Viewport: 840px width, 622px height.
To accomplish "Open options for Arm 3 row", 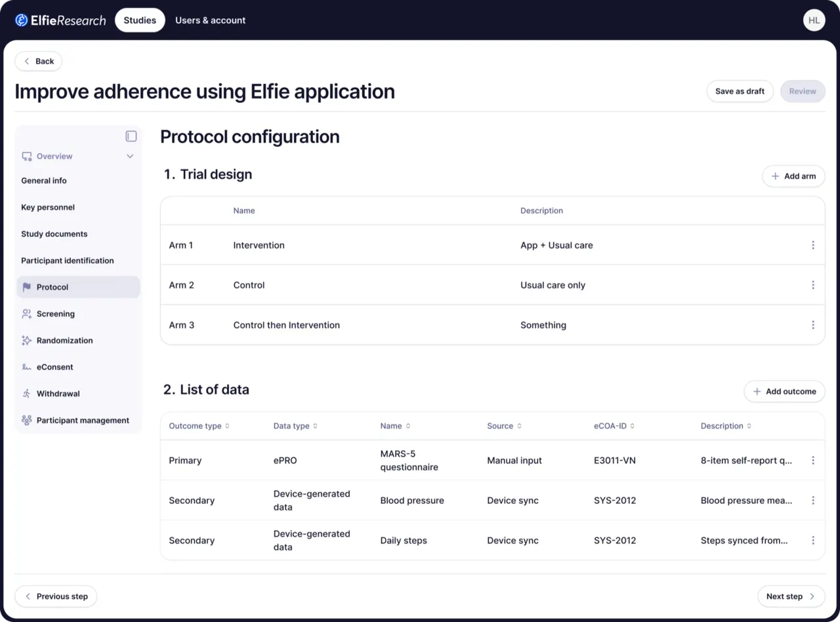I will point(813,325).
